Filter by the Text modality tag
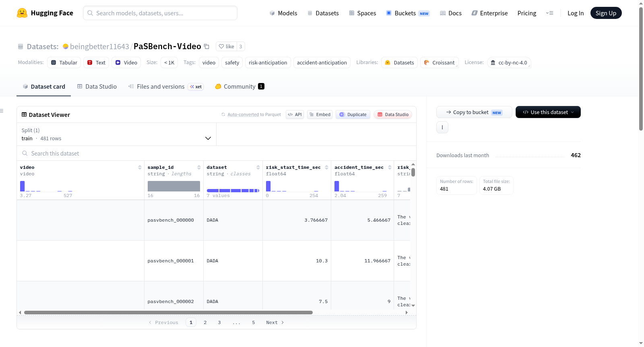This screenshot has width=644, height=347. pyautogui.click(x=96, y=62)
